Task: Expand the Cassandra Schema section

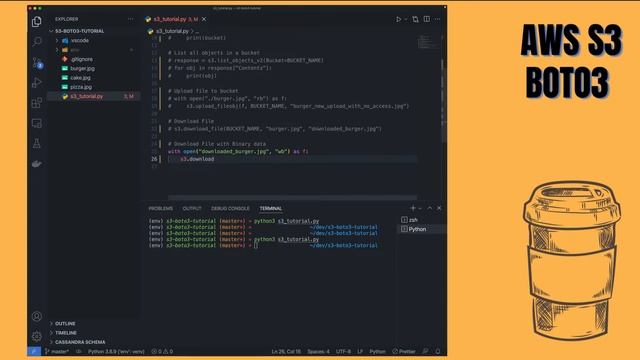Action: click(80, 342)
